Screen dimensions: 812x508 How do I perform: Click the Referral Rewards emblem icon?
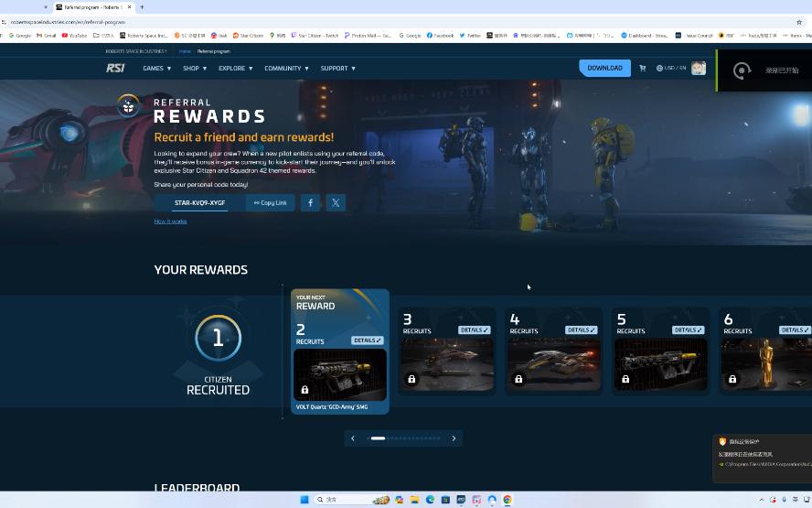[x=128, y=106]
